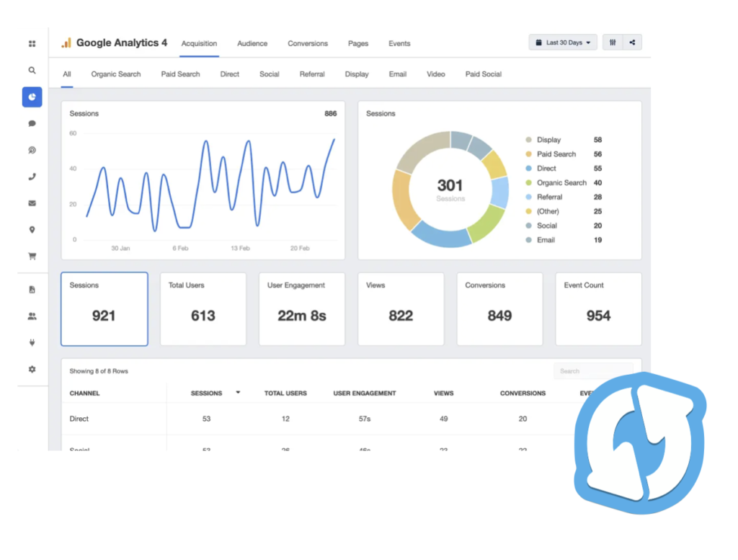This screenshot has width=738, height=560.
Task: Click the Sessions line chart total 886
Action: click(x=331, y=113)
